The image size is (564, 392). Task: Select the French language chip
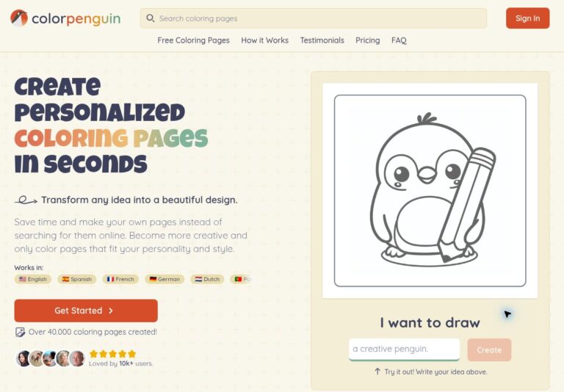pyautogui.click(x=120, y=279)
